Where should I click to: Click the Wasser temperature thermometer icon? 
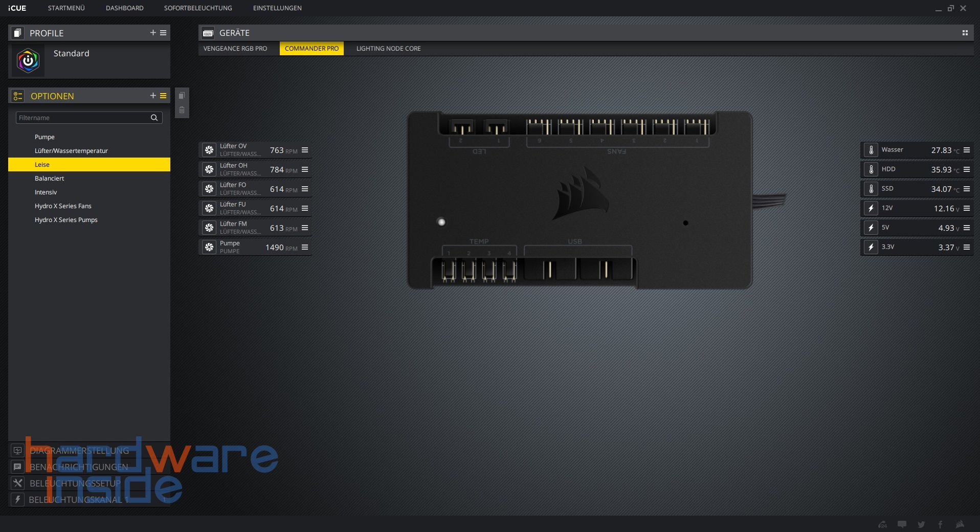pyautogui.click(x=872, y=150)
